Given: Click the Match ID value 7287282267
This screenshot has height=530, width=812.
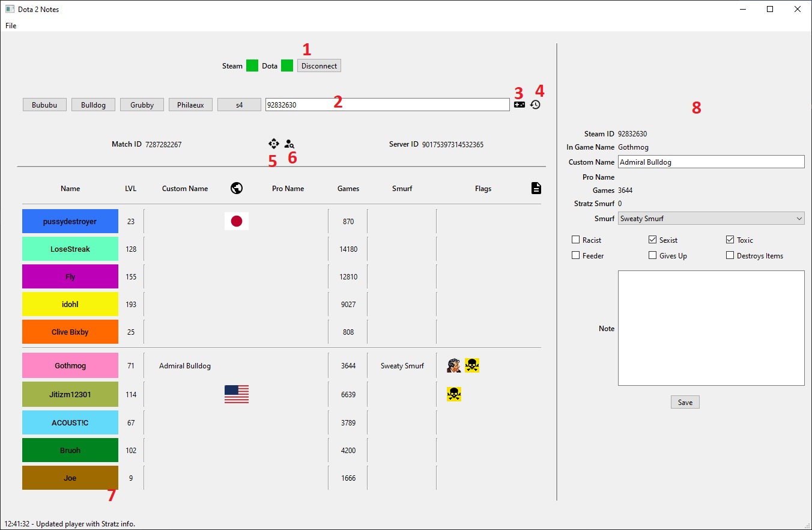Looking at the screenshot, I should 163,144.
